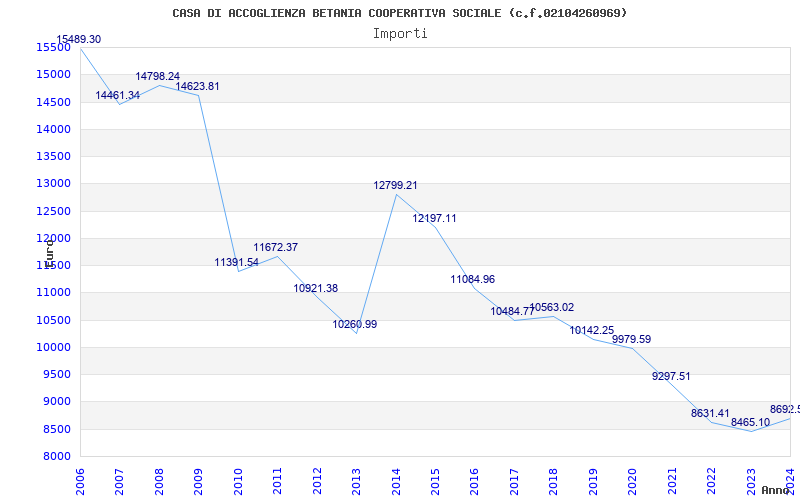Select the data label 8631.41
The height and width of the screenshot is (500, 800).
[x=710, y=413]
